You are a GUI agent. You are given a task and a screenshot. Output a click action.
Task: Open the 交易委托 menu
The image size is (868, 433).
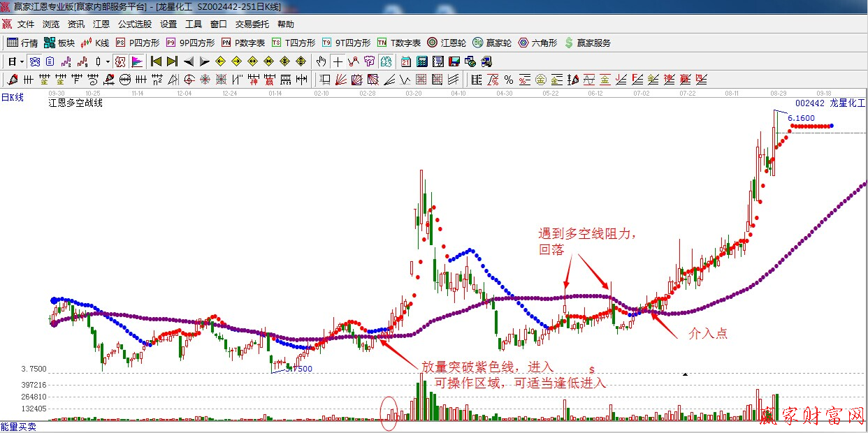pos(252,24)
